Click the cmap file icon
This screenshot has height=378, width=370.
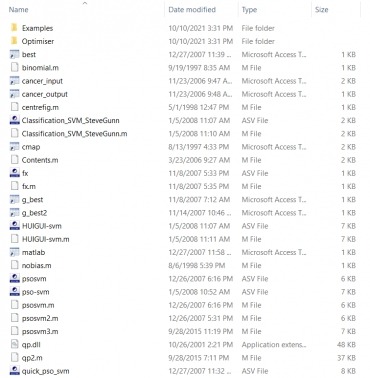click(14, 147)
